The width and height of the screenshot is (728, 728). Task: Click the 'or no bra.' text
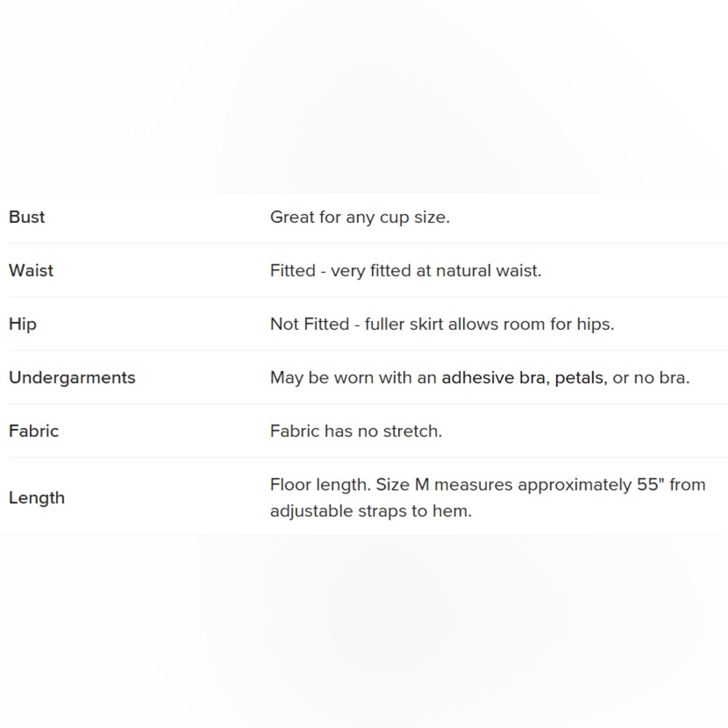click(651, 377)
